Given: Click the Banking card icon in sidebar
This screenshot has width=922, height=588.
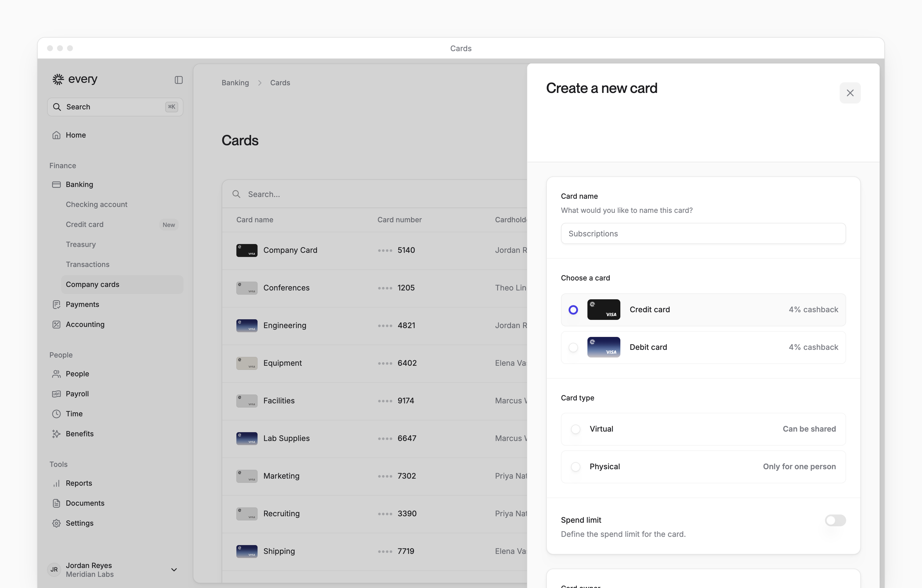Looking at the screenshot, I should pos(56,185).
